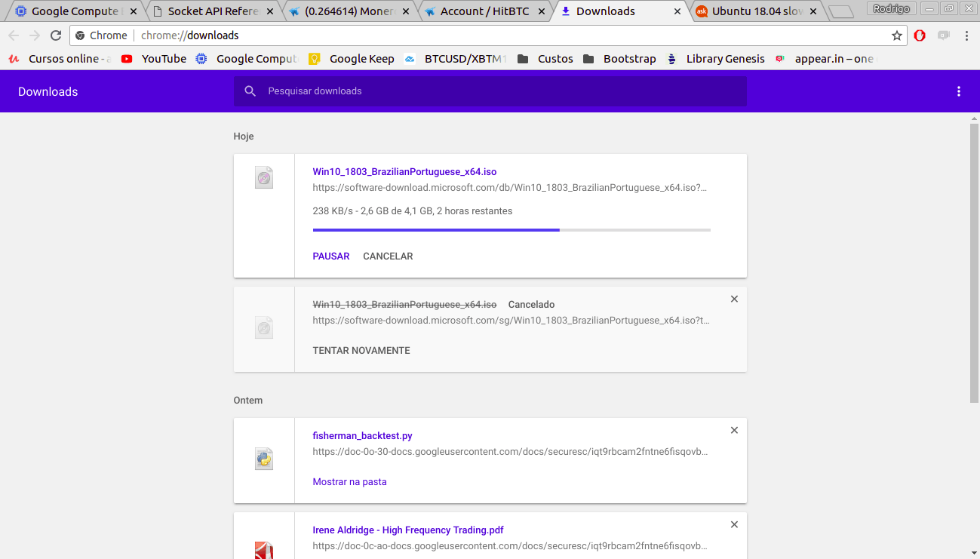Click Mostrar na pasta for fisherman_backtest.py
Image resolution: width=980 pixels, height=559 pixels.
(349, 482)
